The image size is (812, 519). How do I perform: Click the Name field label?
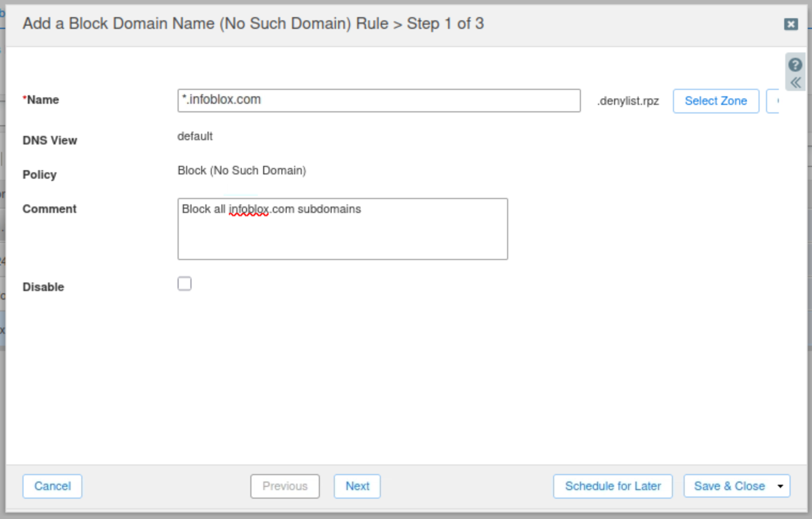[x=41, y=100]
